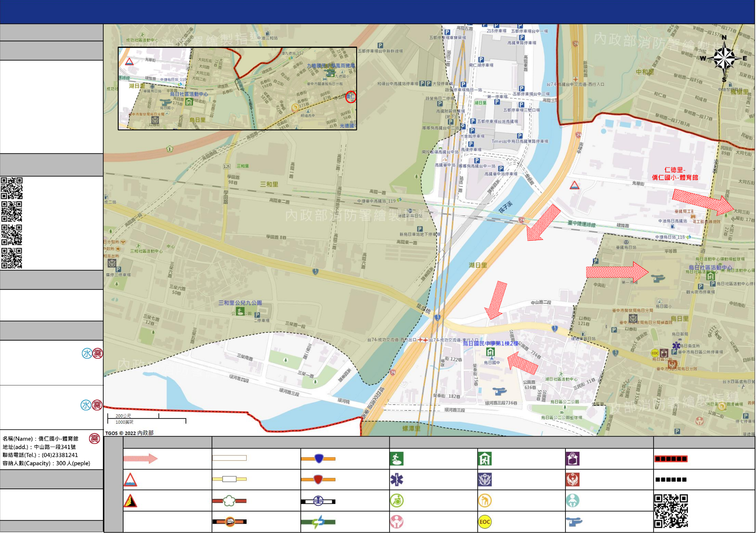Viewport: 756px width, 534px height.
Task: Select the landslide warning triangle in the legend
Action: (130, 501)
